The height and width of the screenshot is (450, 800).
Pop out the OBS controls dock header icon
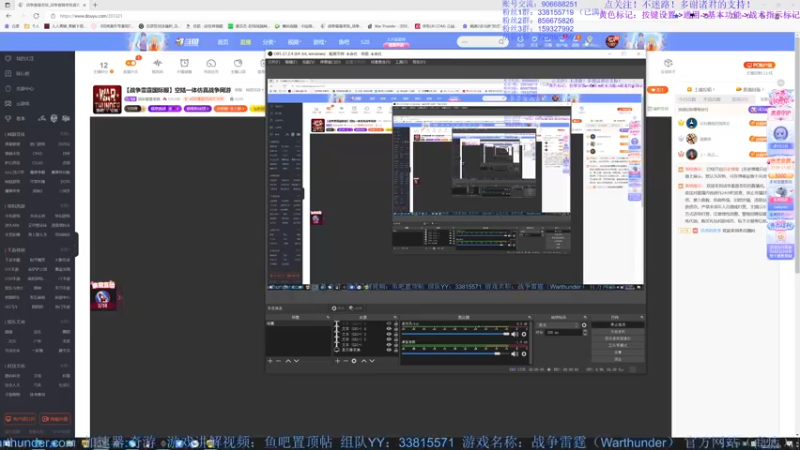pos(641,317)
